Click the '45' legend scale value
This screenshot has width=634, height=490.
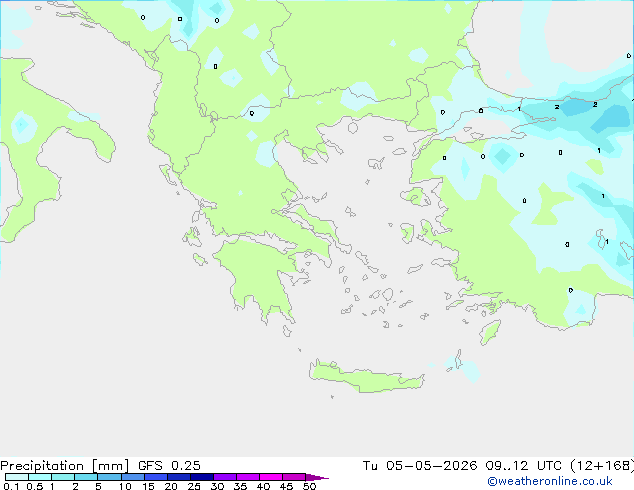click(286, 486)
